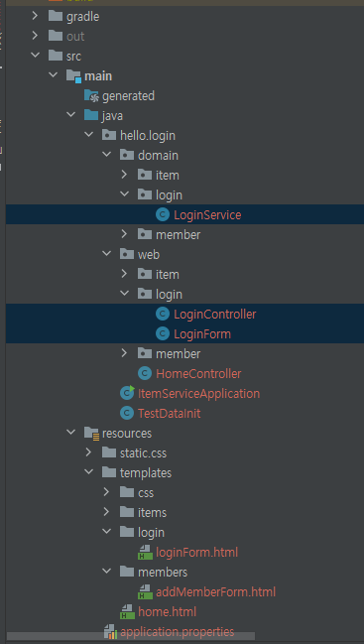Image resolution: width=364 pixels, height=644 pixels.
Task: Click the TestDataInit class icon
Action: click(127, 413)
